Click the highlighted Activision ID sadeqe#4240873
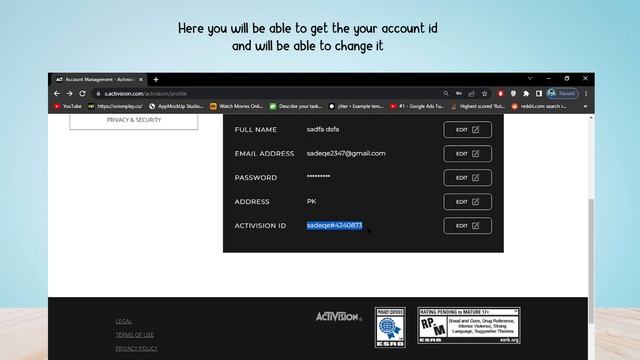The image size is (640, 360). tap(334, 225)
